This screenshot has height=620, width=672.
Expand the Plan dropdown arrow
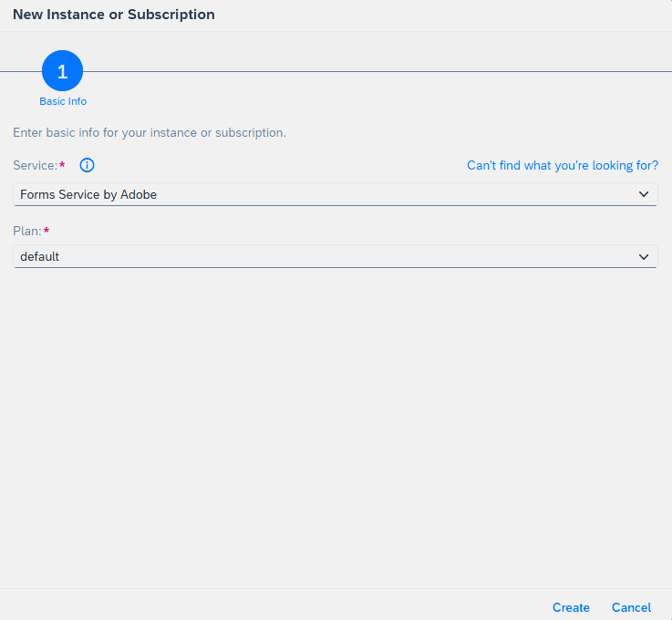click(644, 256)
